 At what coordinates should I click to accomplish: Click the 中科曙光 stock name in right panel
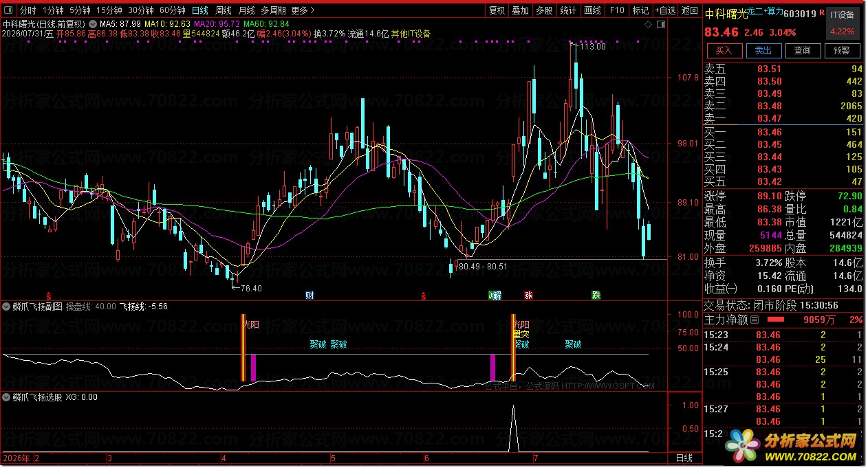coord(726,13)
